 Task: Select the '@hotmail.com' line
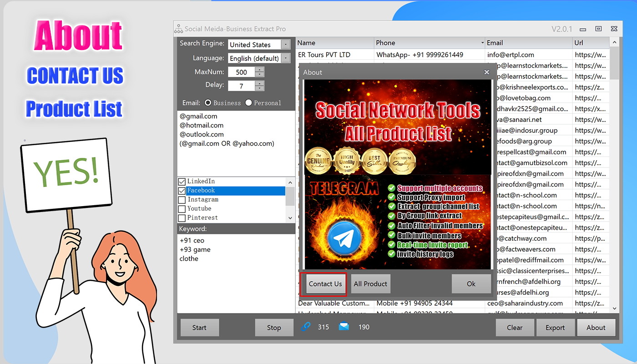202,125
